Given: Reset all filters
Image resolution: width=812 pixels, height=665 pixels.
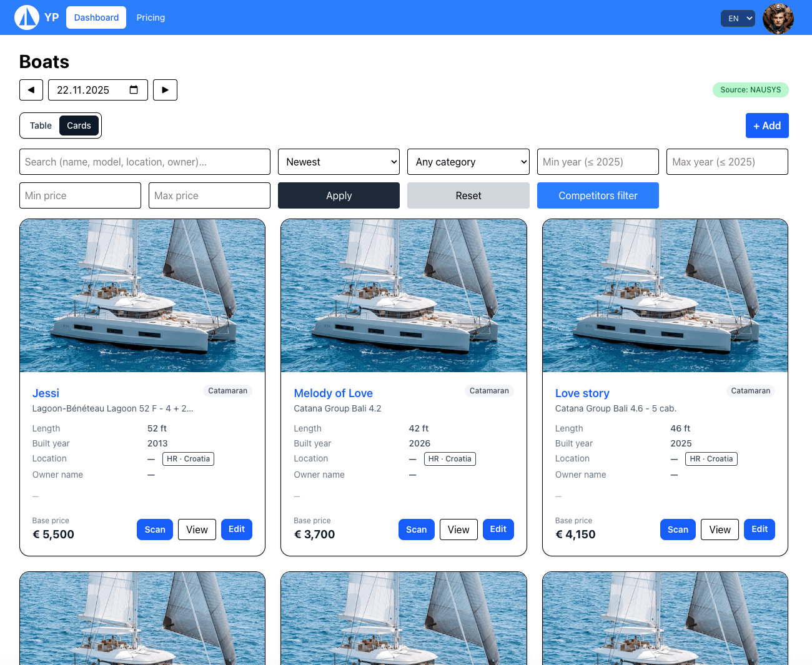Looking at the screenshot, I should coord(468,195).
